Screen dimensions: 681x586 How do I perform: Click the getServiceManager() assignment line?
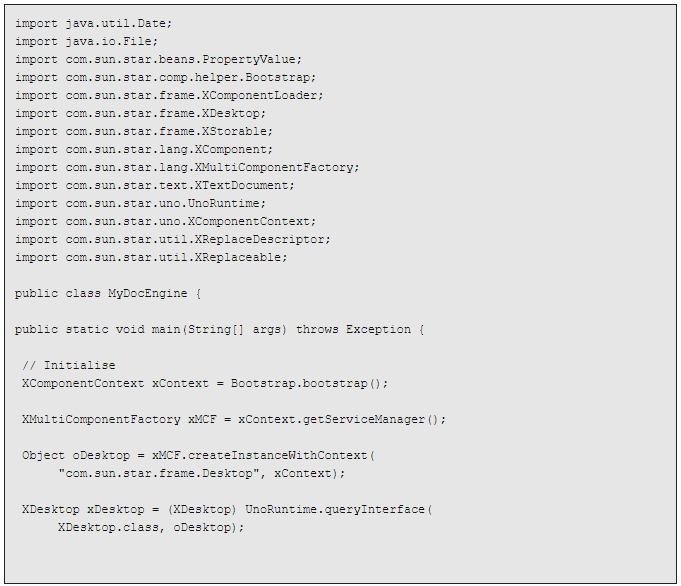click(234, 420)
